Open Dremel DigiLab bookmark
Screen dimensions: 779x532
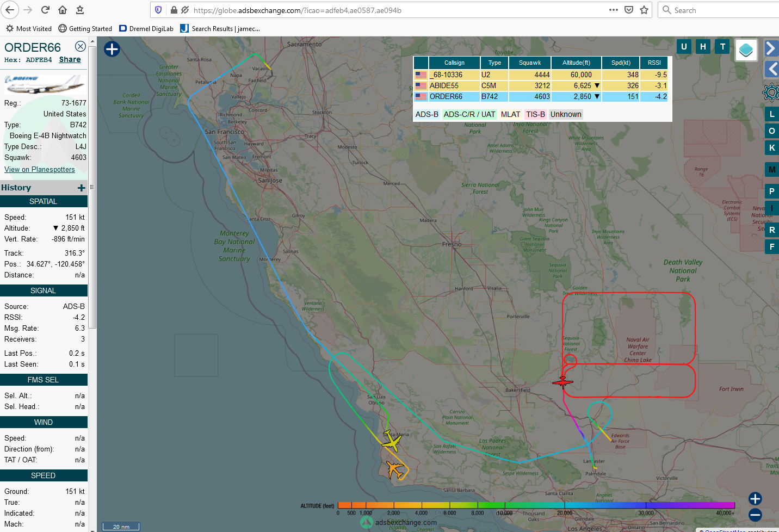point(146,29)
